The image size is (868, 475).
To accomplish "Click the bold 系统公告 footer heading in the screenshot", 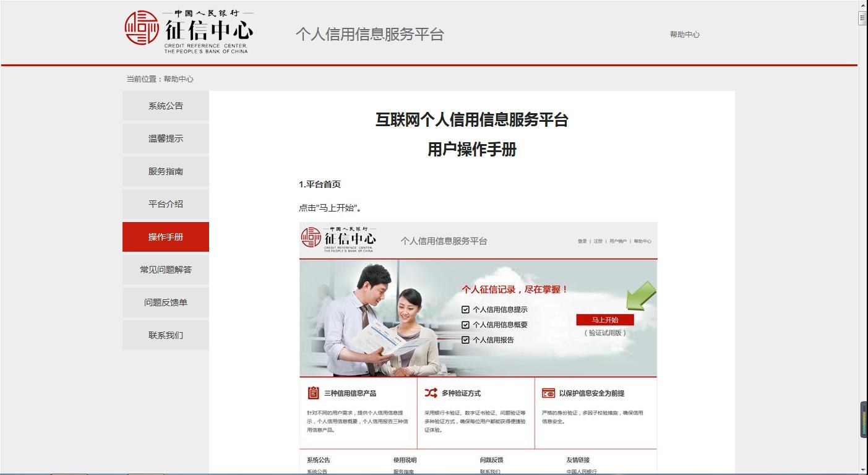I will click(x=319, y=460).
